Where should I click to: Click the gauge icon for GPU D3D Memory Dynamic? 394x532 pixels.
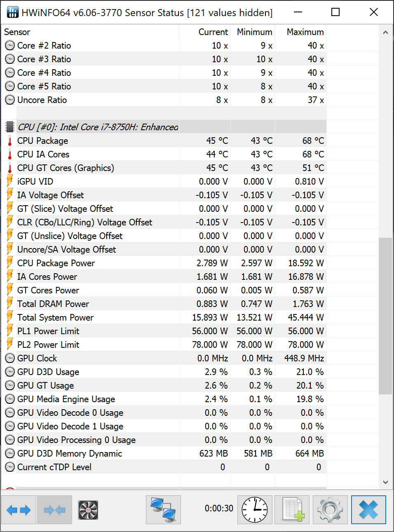click(10, 453)
